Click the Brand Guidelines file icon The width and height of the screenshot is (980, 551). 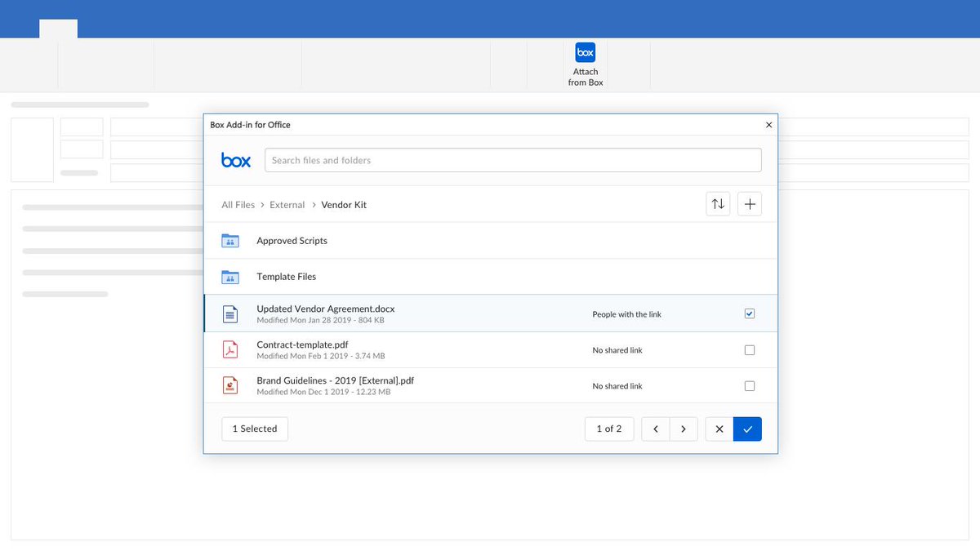coord(230,385)
